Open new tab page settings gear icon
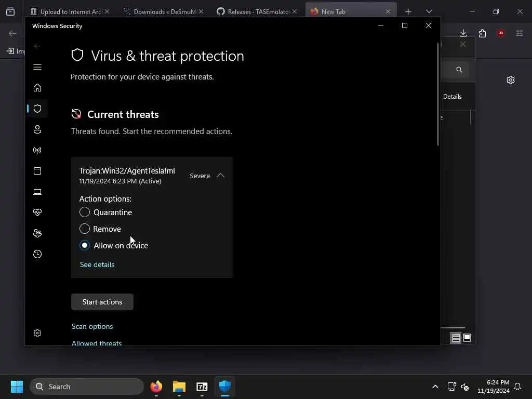 click(511, 80)
